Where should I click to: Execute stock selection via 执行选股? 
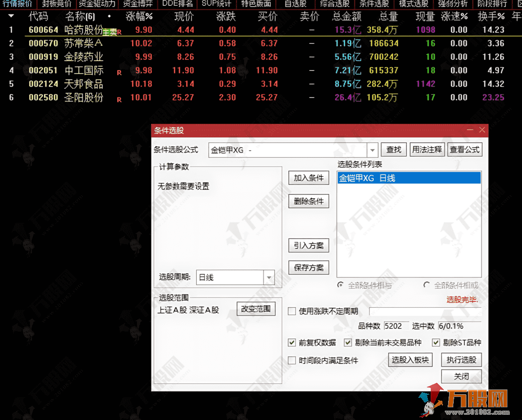(461, 359)
